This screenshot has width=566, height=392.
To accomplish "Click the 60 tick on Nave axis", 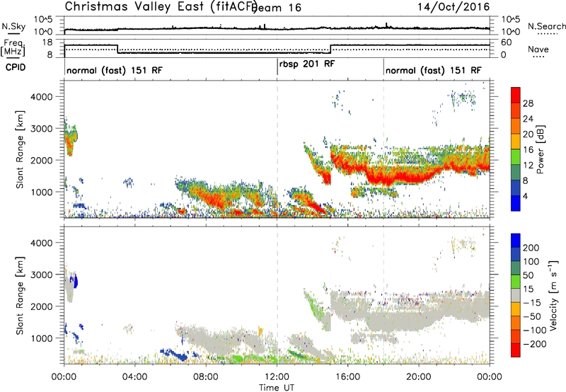I will 507,42.
